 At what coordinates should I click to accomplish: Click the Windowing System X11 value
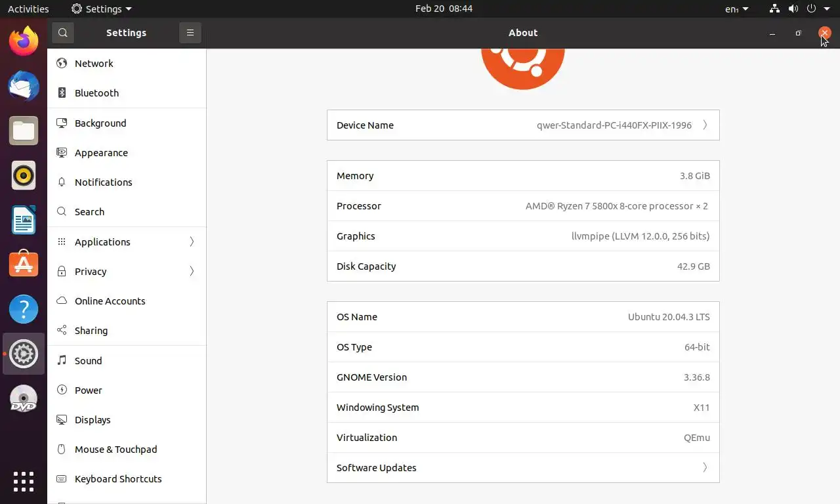pos(702,408)
